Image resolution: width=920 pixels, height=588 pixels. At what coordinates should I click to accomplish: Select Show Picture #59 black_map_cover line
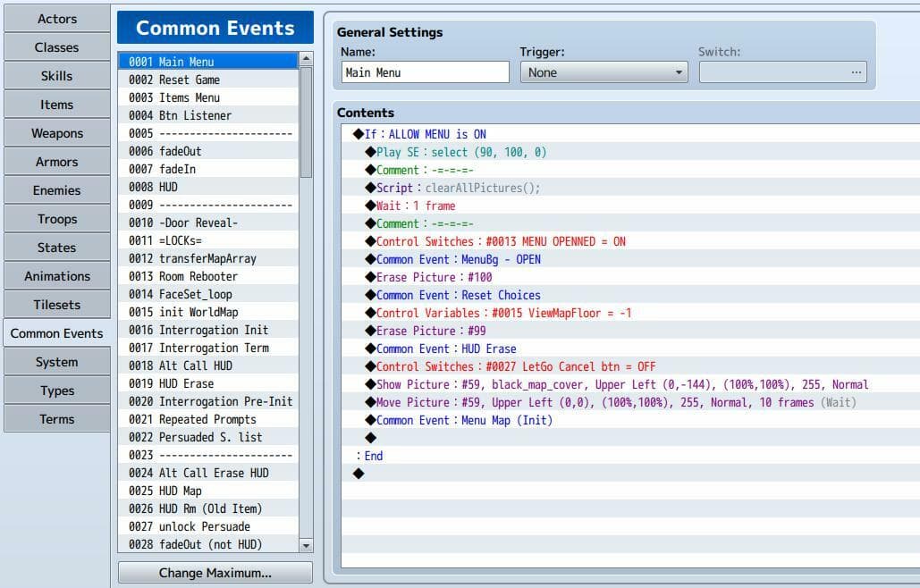pos(630,384)
